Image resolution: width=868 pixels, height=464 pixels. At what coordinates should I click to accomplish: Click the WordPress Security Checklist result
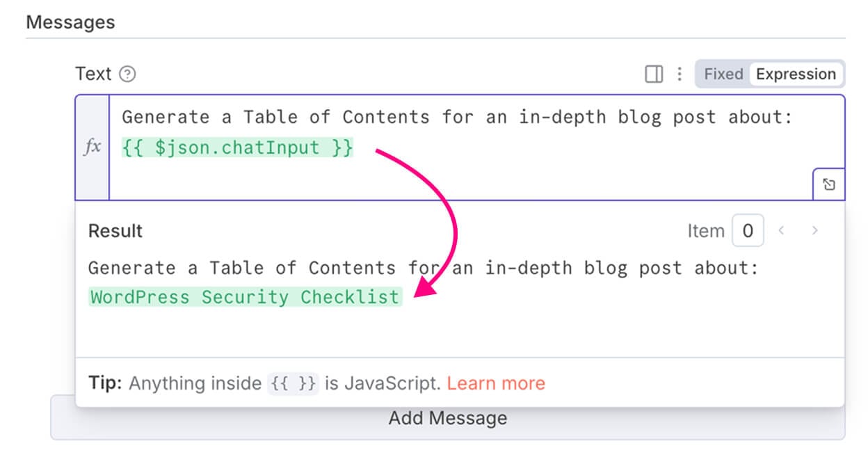point(246,297)
